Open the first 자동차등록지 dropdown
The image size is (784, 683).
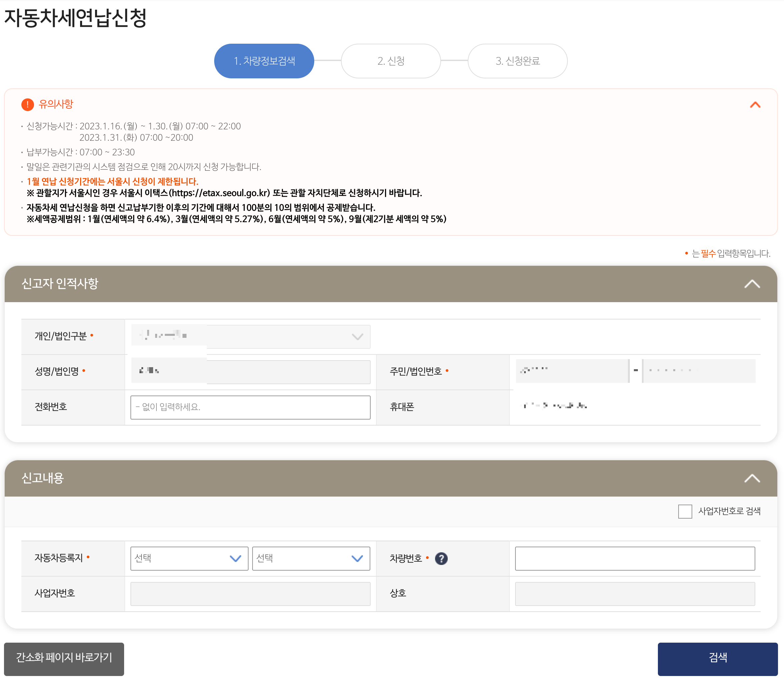coord(189,558)
